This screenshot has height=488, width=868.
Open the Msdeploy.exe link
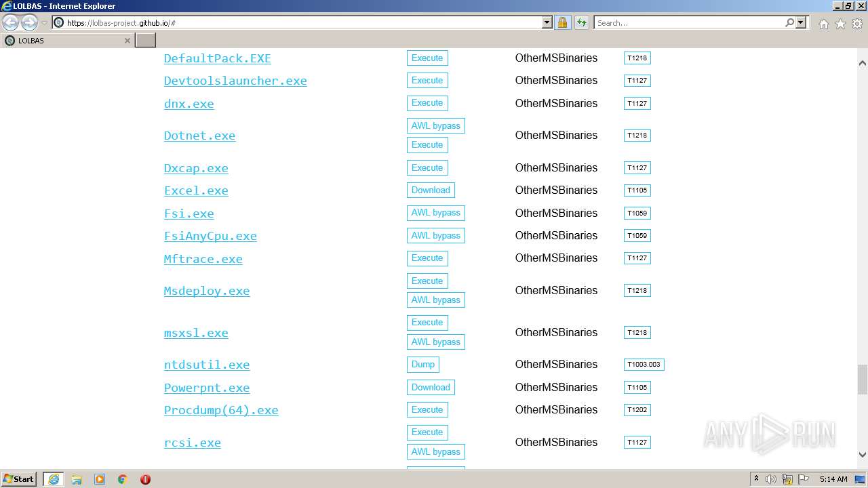207,291
